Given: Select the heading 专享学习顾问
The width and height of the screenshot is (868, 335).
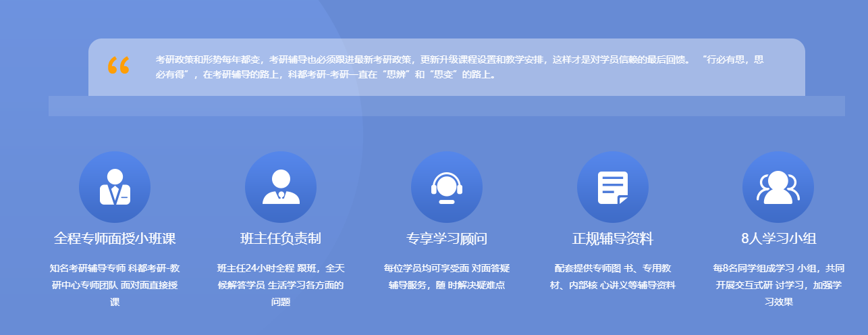Looking at the screenshot, I should tap(447, 238).
